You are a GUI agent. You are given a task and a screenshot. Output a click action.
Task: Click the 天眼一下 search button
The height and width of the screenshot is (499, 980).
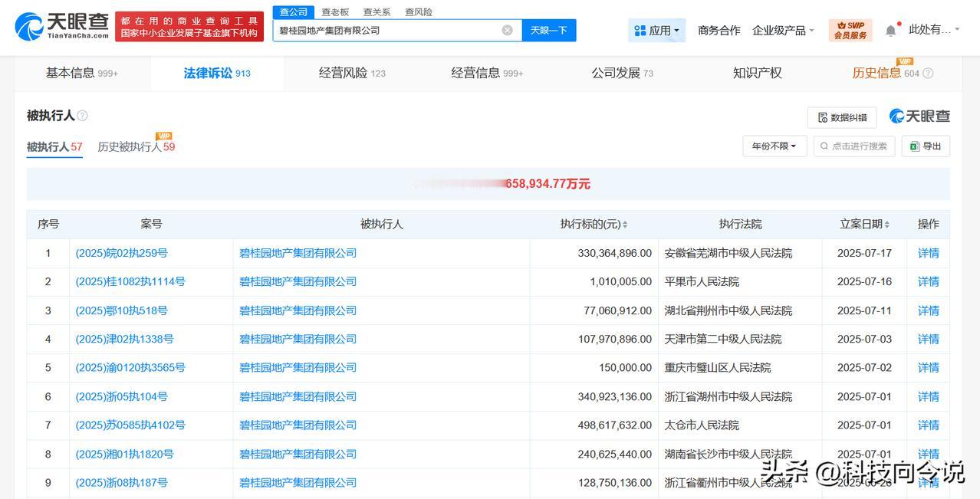pos(549,31)
